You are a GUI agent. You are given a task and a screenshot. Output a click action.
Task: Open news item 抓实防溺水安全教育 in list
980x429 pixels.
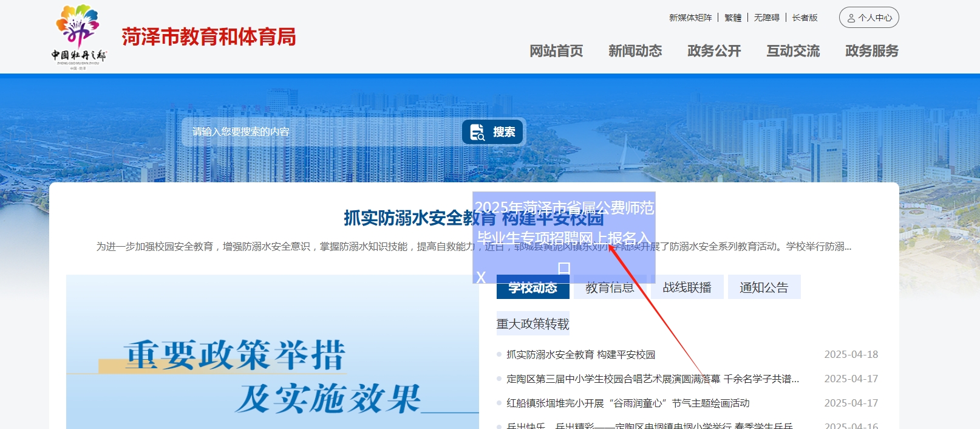coord(581,354)
